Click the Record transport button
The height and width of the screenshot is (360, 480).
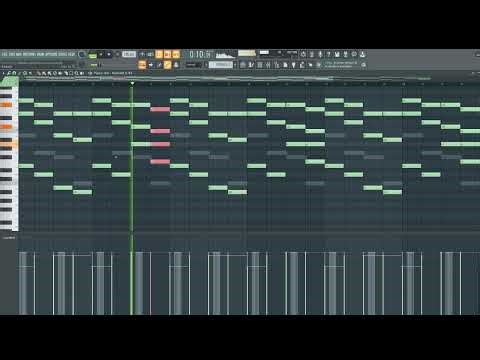coord(117,54)
